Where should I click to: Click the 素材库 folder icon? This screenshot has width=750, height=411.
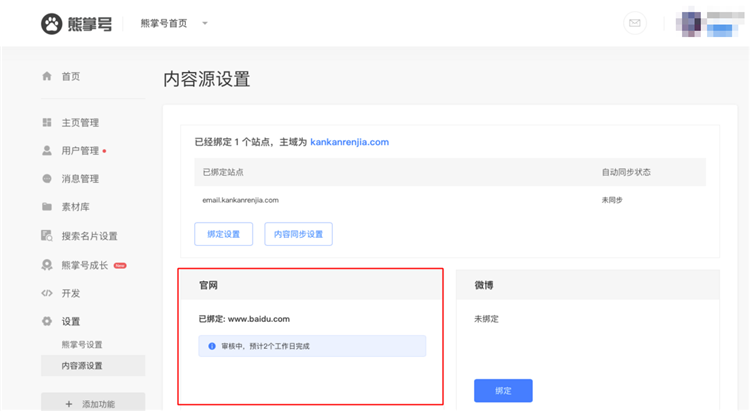[x=47, y=207]
